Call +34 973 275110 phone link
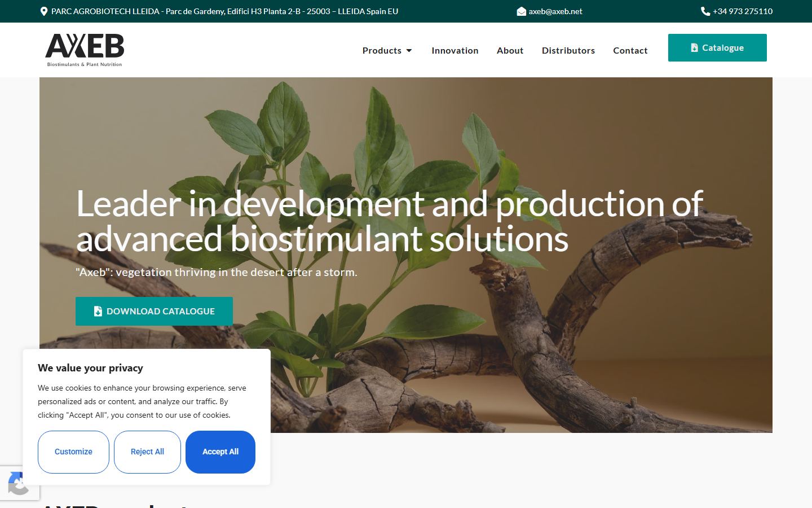 pyautogui.click(x=743, y=11)
